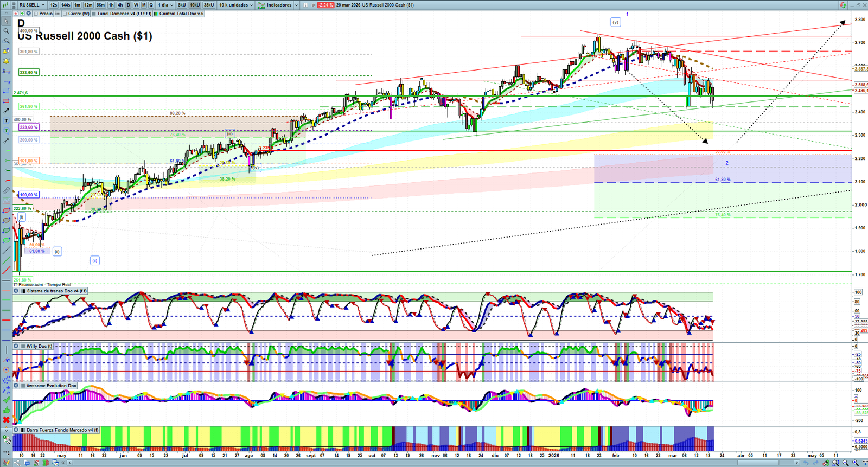Image resolution: width=868 pixels, height=467 pixels.
Task: Close the Barra Fuerza Fondo Mercado panel
Action: coord(16,430)
